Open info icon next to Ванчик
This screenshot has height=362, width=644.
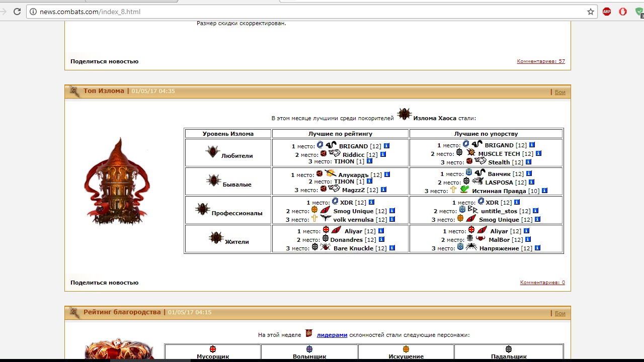coord(529,173)
